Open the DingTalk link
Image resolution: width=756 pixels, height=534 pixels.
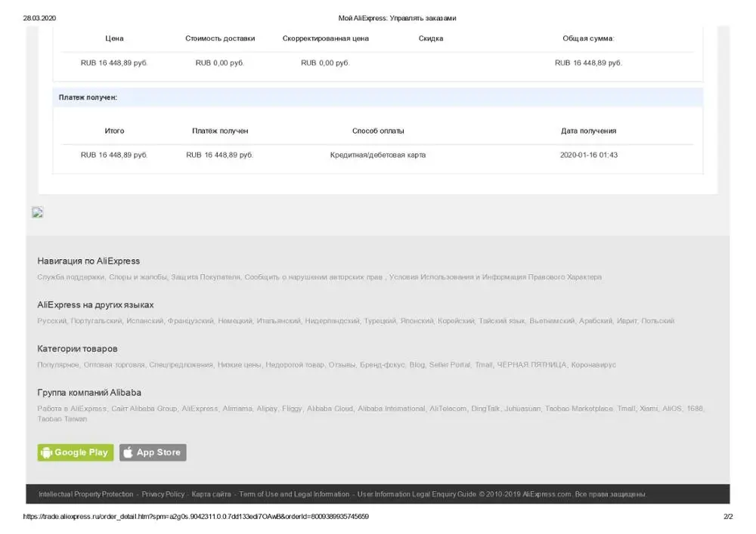(x=485, y=409)
